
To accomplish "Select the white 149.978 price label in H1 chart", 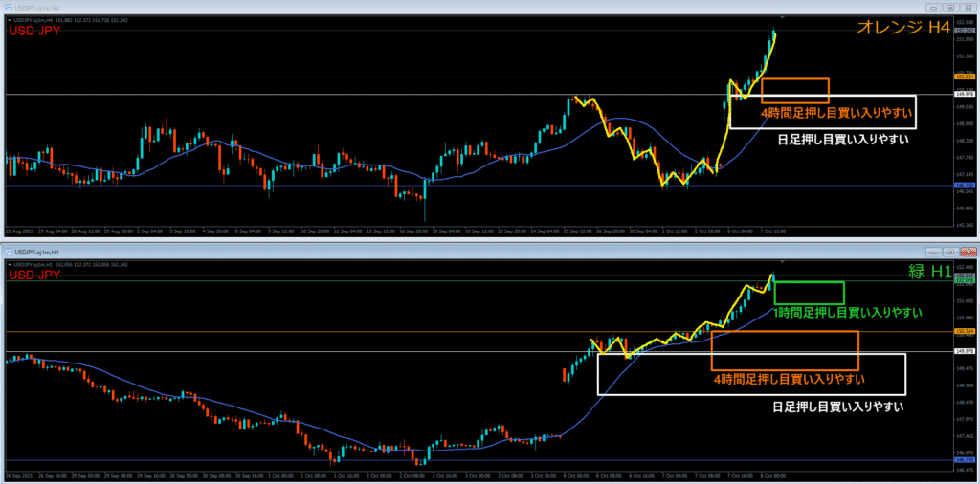I will (x=965, y=352).
